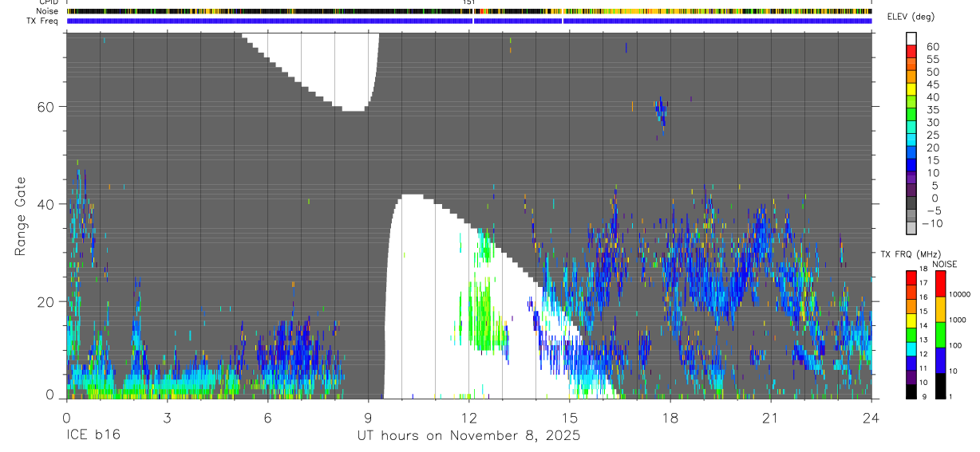Click the ELEV scale value "35"
The width and height of the screenshot is (980, 452).
pos(932,110)
